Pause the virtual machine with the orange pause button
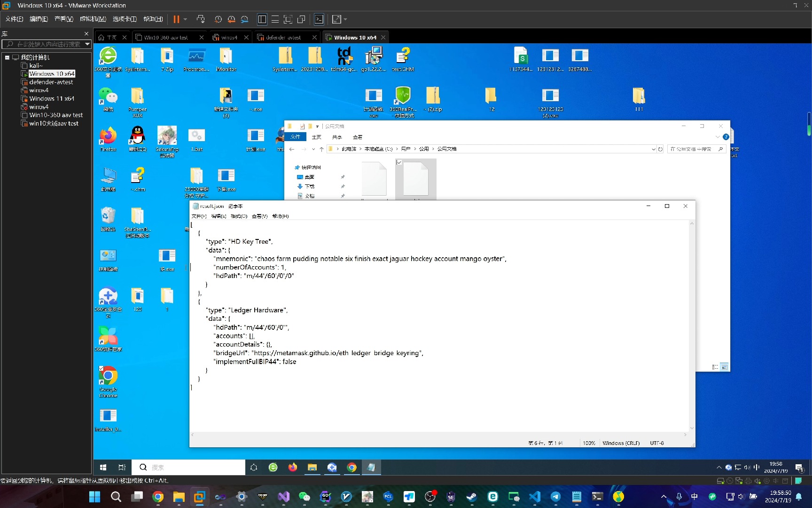 tap(177, 19)
